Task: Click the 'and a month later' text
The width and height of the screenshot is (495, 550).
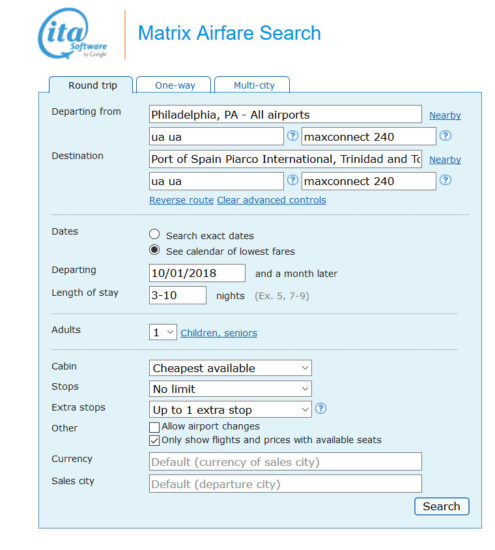Action: pyautogui.click(x=296, y=274)
